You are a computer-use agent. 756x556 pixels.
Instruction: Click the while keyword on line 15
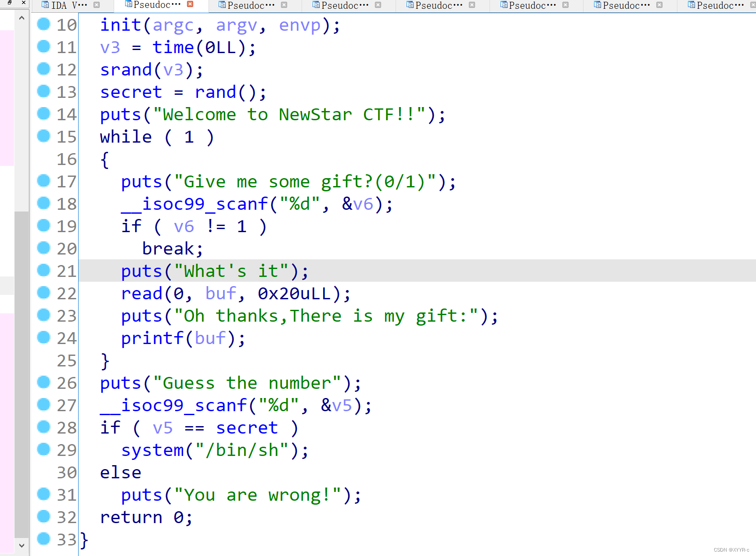point(126,137)
